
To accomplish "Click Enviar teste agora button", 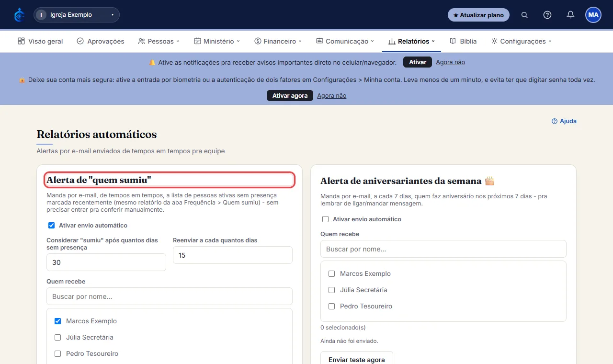I will pyautogui.click(x=357, y=358).
